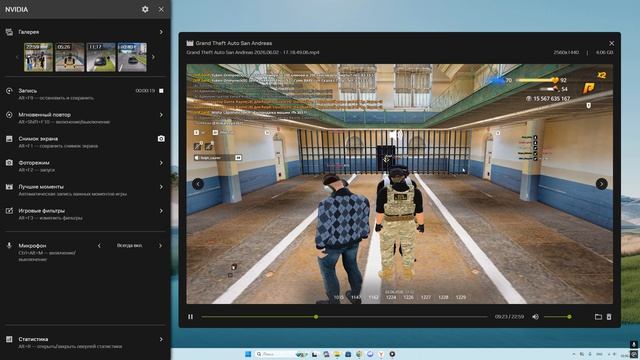Expand the Фоторежим chevron
This screenshot has width=640, height=360.
pyautogui.click(x=161, y=163)
